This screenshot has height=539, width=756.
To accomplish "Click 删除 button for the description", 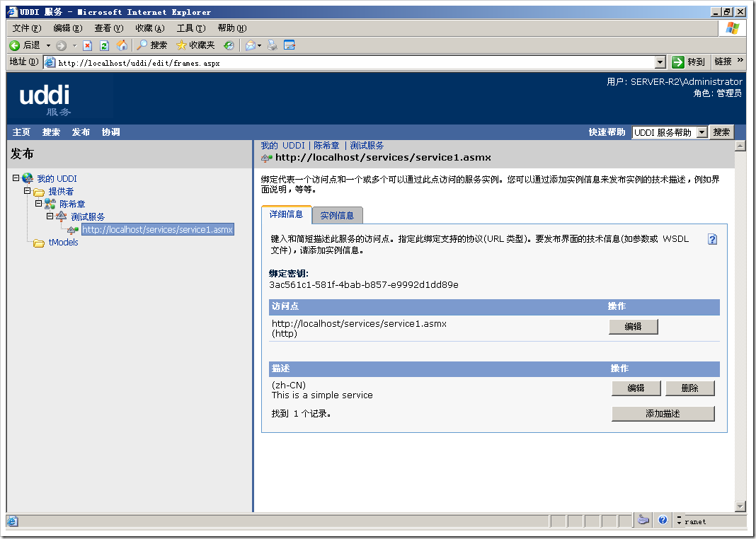I will (690, 388).
